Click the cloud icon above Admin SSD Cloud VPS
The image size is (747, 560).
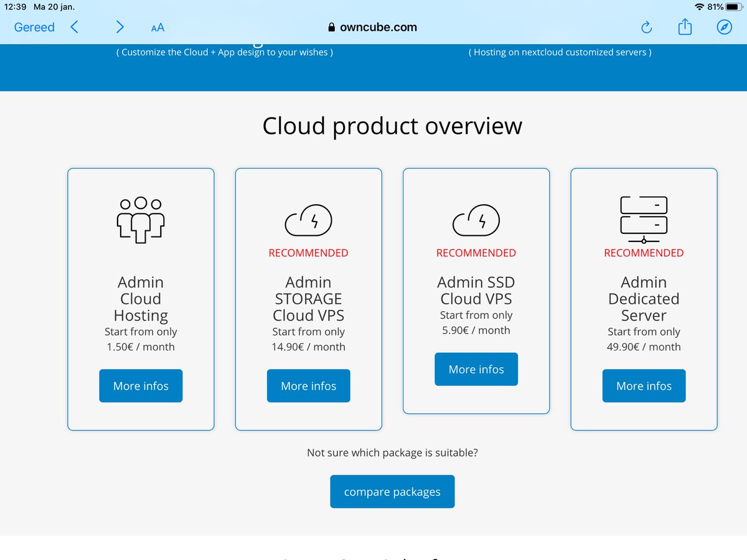[x=476, y=220]
